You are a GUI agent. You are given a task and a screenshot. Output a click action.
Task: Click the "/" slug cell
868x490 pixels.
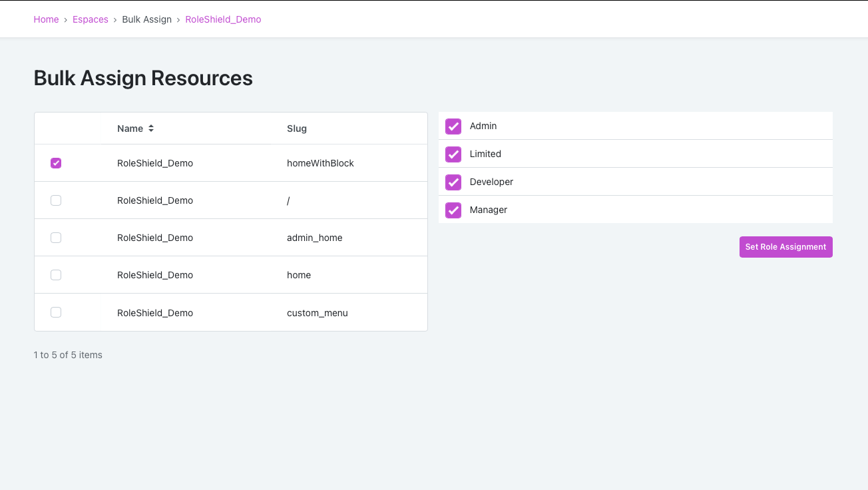point(288,200)
